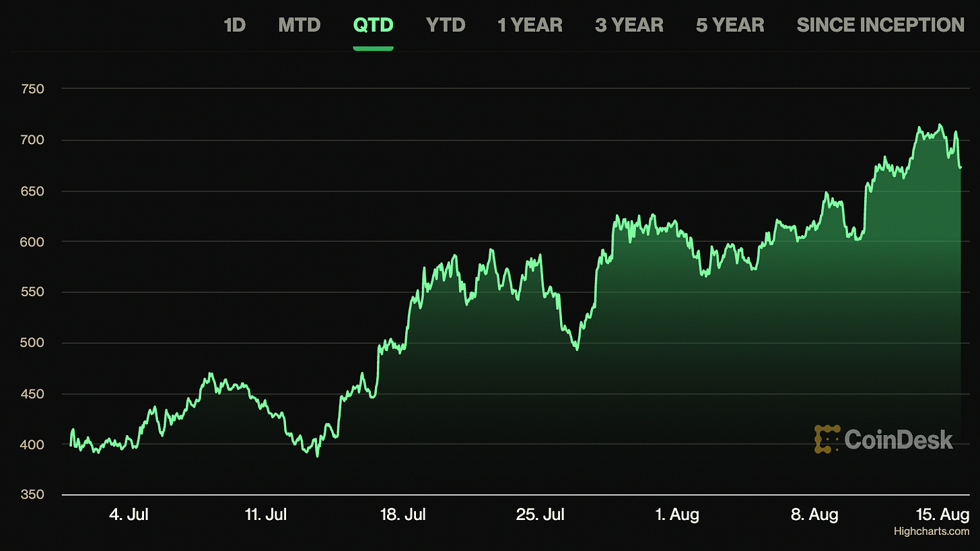The image size is (980, 551).
Task: Click the 1. Aug date label
Action: (x=677, y=515)
